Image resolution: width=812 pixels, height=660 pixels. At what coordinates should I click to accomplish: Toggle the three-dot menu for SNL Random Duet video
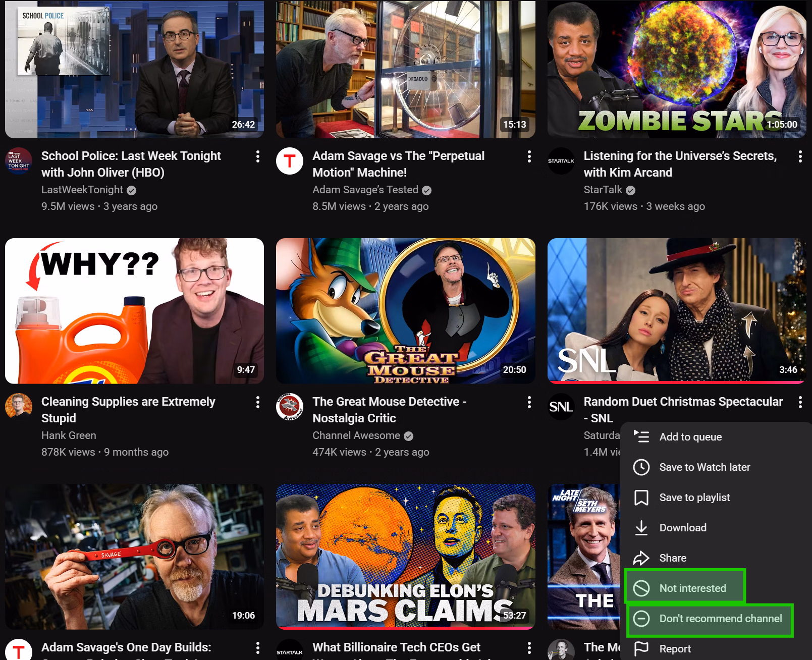coord(800,402)
